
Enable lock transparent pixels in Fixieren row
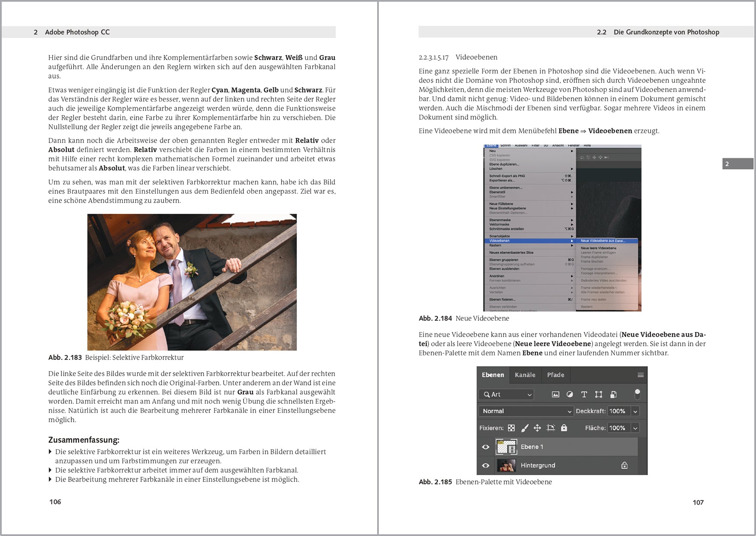pos(511,428)
